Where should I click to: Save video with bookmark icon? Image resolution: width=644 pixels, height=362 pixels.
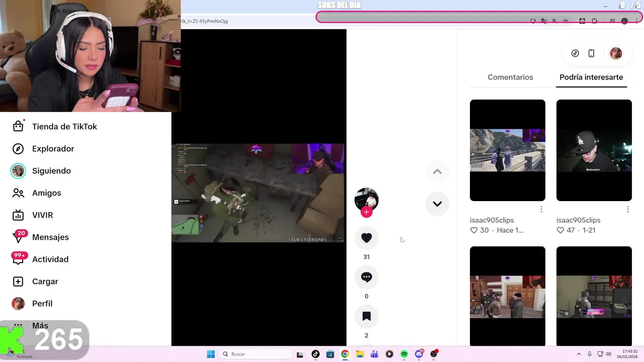pos(366,316)
